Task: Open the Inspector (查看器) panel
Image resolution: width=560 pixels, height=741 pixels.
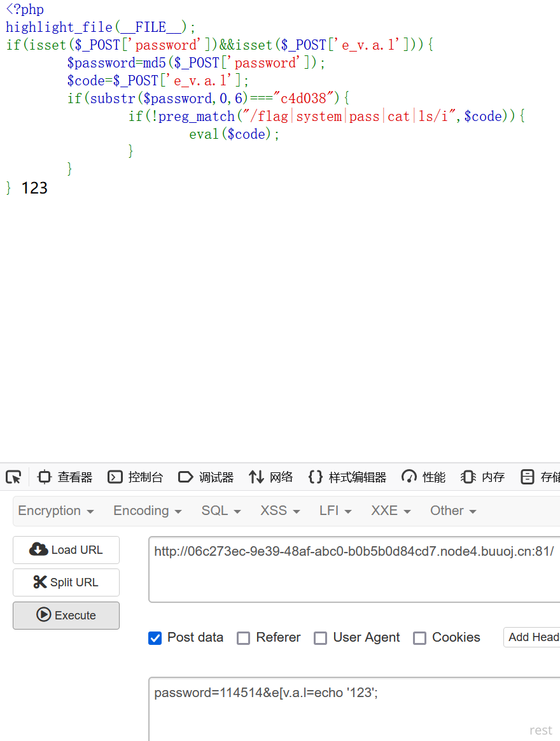Action: pyautogui.click(x=66, y=477)
